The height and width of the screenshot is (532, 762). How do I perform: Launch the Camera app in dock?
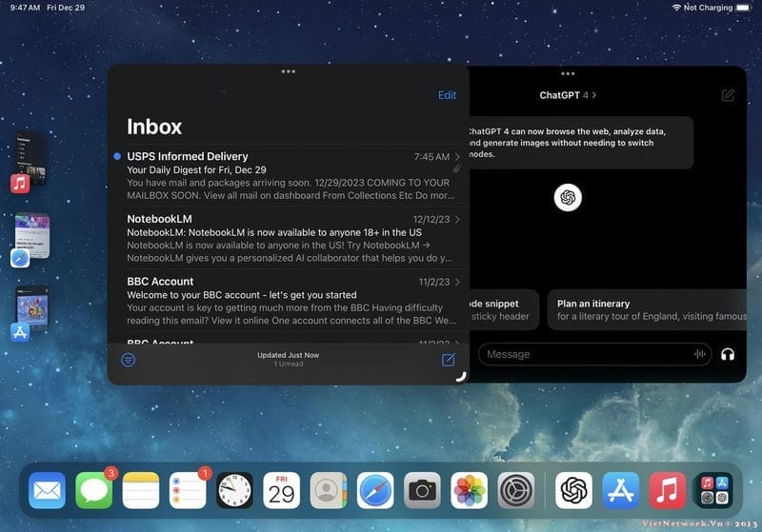coord(422,490)
